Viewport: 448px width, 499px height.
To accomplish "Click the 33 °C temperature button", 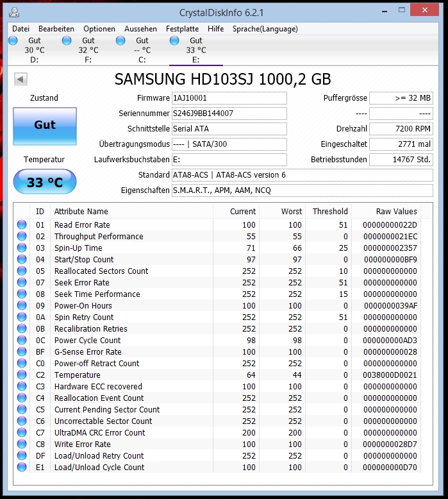I will pos(45,182).
